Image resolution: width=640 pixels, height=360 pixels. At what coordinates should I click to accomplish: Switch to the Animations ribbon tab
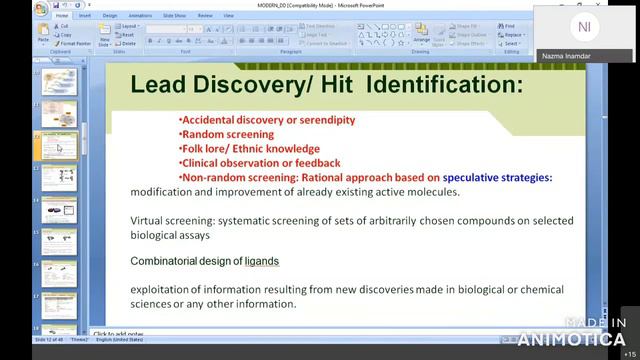pyautogui.click(x=140, y=16)
